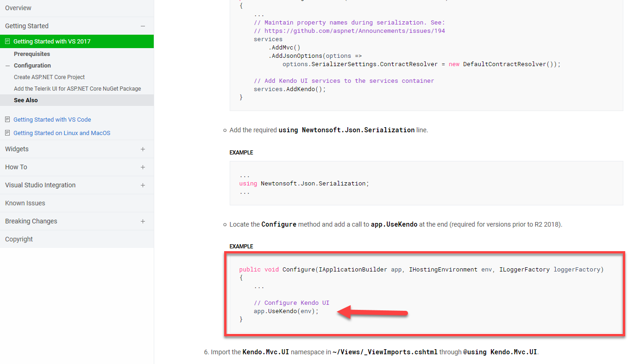Collapse the Getting Started section using its minus sign
This screenshot has width=640, height=364.
tap(143, 26)
